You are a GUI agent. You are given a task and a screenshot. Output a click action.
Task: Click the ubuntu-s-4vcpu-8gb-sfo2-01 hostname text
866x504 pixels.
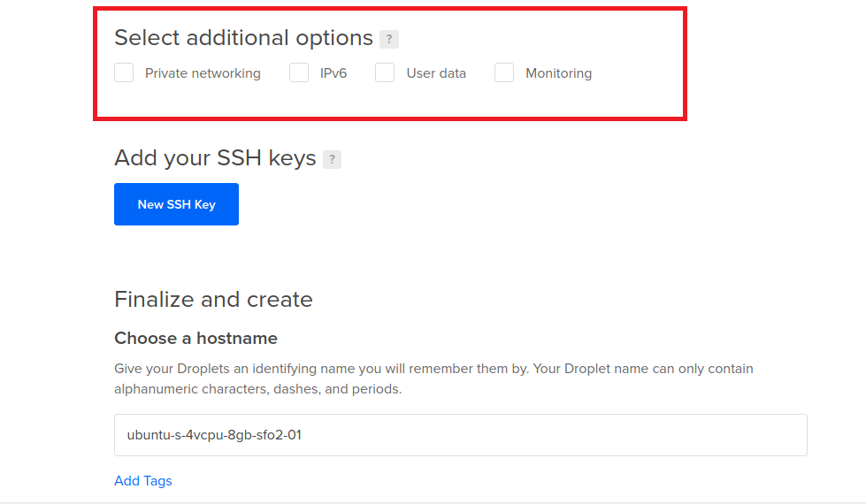[214, 435]
